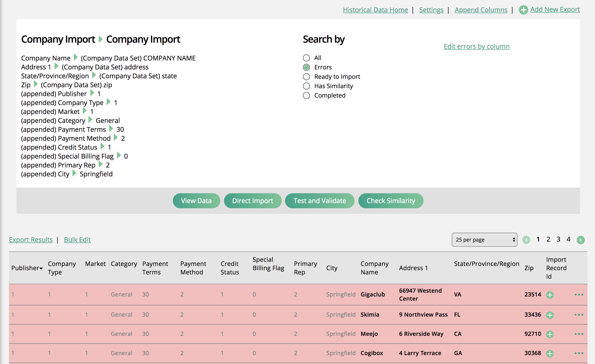This screenshot has width=595, height=364.
Task: Click green plus icon in Meejo row
Action: click(x=550, y=334)
